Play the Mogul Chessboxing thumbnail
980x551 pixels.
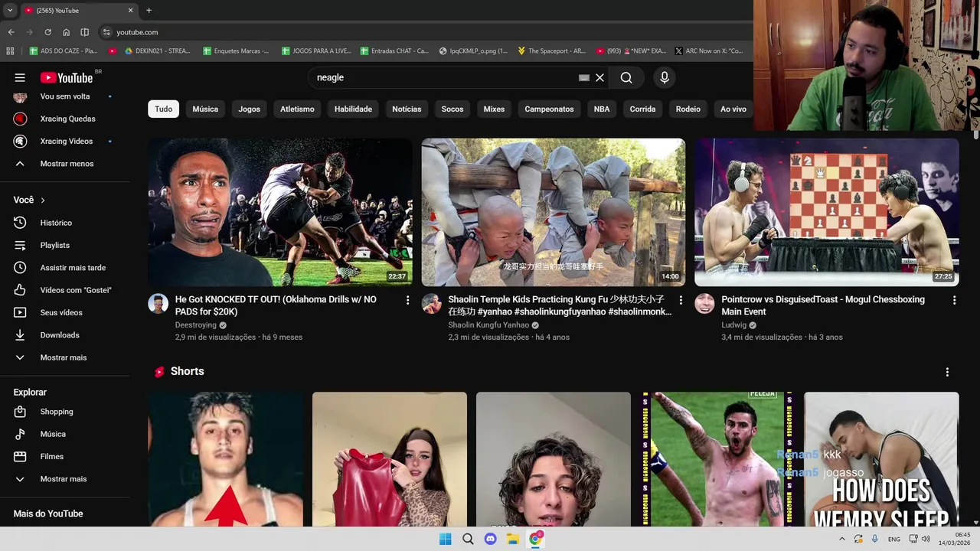point(826,212)
